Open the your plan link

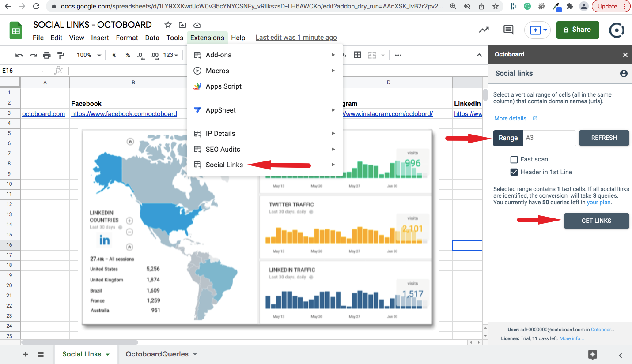(x=599, y=203)
